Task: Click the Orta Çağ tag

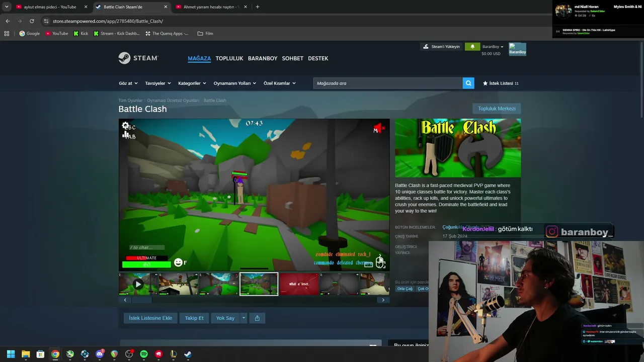Action: click(405, 289)
